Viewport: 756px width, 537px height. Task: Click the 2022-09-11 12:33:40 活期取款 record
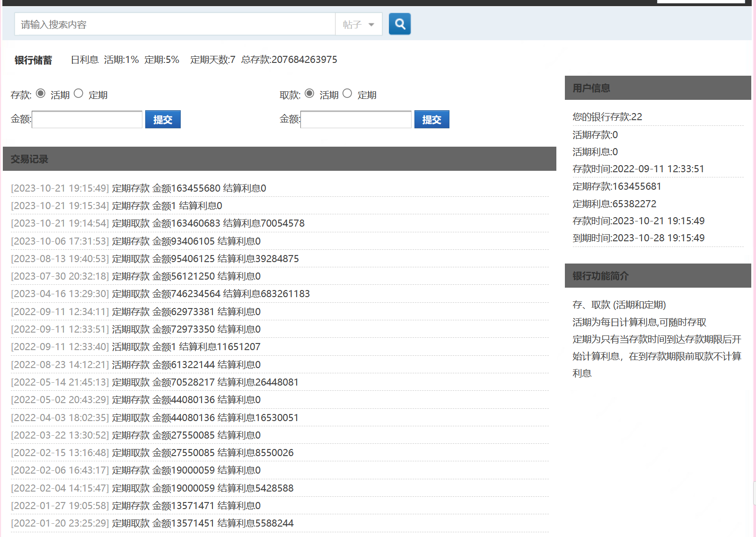click(x=136, y=347)
